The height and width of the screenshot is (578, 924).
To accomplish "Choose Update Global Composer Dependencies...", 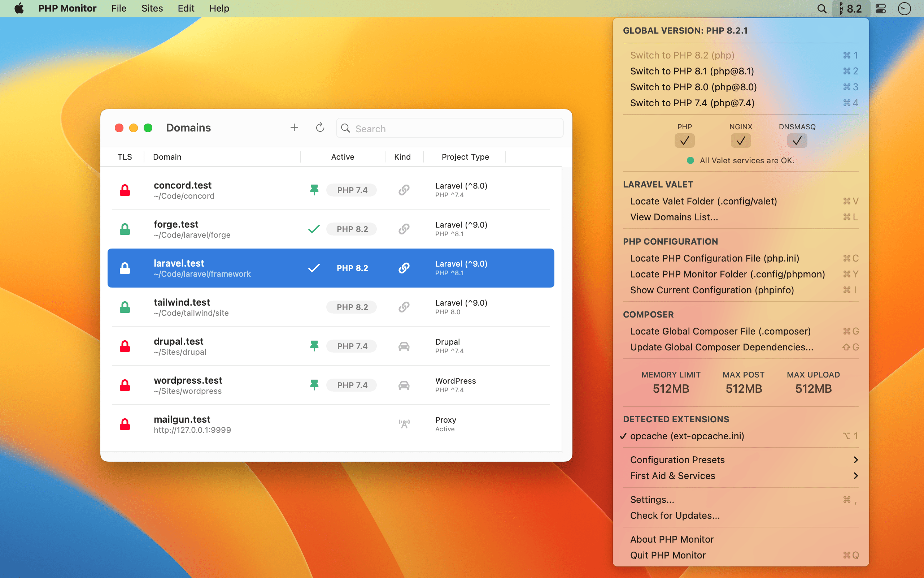I will 741,347.
